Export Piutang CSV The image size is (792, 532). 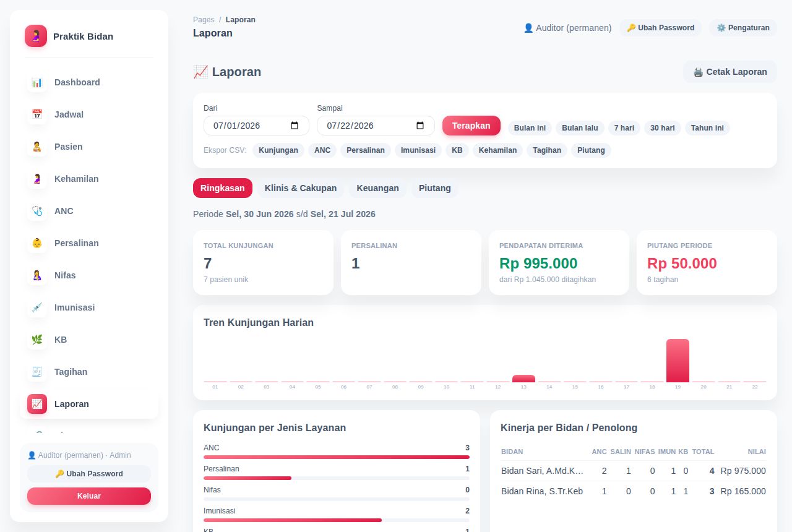tap(591, 150)
